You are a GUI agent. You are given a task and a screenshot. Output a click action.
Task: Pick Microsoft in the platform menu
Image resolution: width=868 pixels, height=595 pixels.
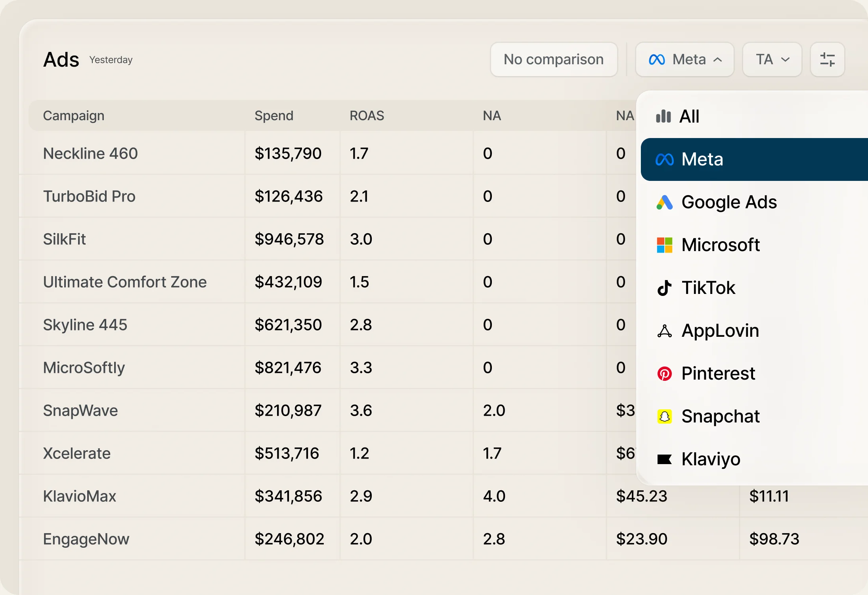(x=754, y=245)
